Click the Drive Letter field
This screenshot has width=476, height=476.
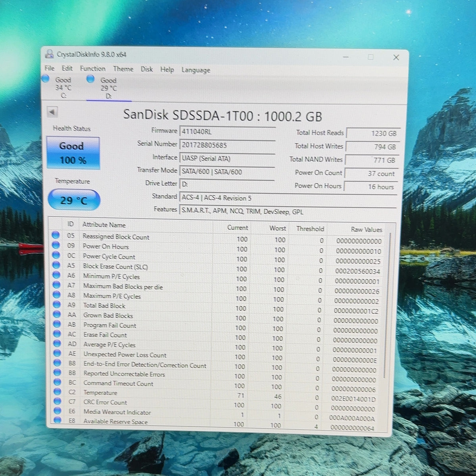tap(227, 184)
